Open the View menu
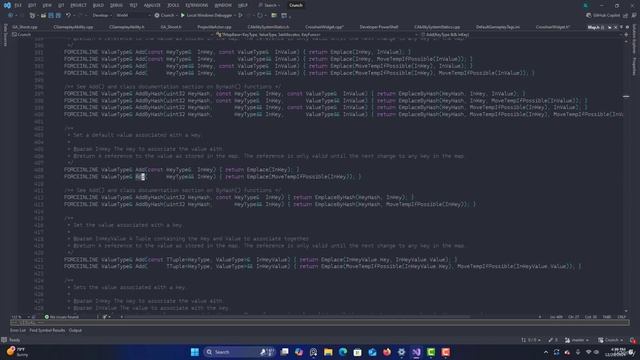This screenshot has height=360, width=640. pos(47,5)
